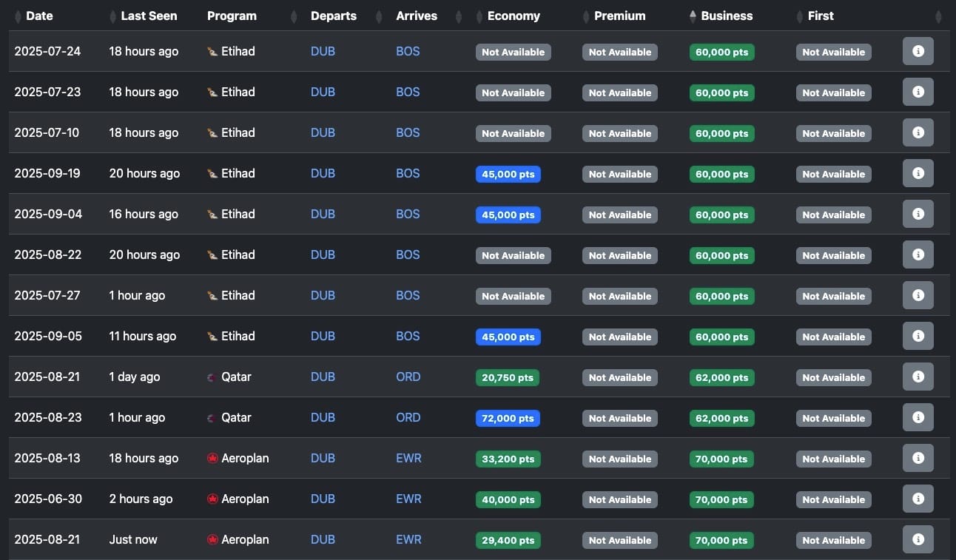
Task: Open info for 2025-06-30 Aeroplan flight
Action: click(918, 499)
